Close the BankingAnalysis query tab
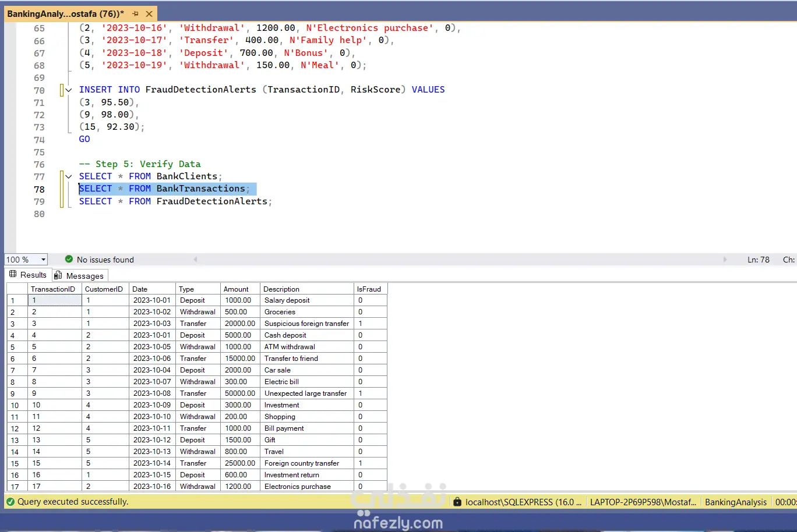This screenshot has width=797, height=532. 149,13
